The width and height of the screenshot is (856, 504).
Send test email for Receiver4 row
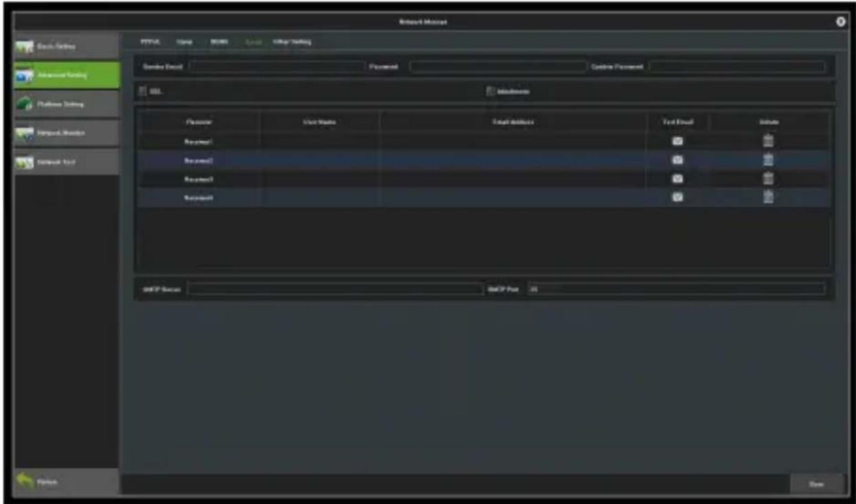click(x=677, y=197)
